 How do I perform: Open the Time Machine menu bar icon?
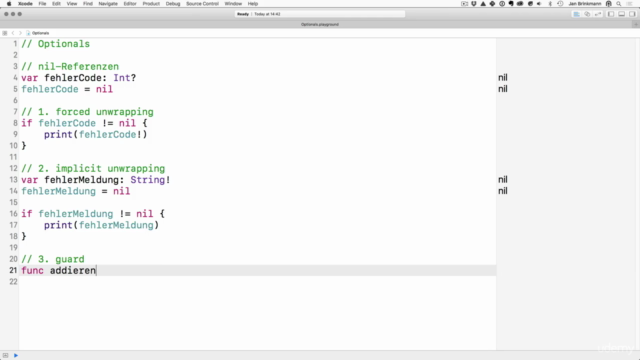(x=560, y=4)
